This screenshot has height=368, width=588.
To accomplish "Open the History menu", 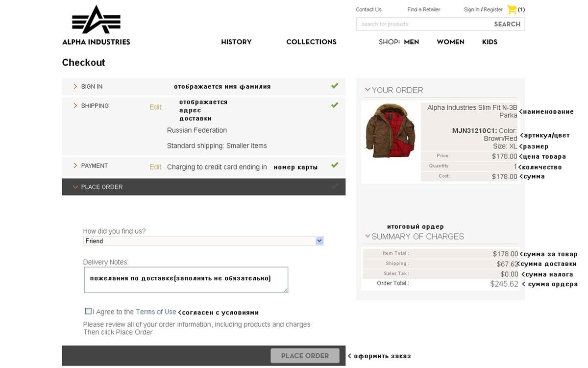I will (236, 42).
